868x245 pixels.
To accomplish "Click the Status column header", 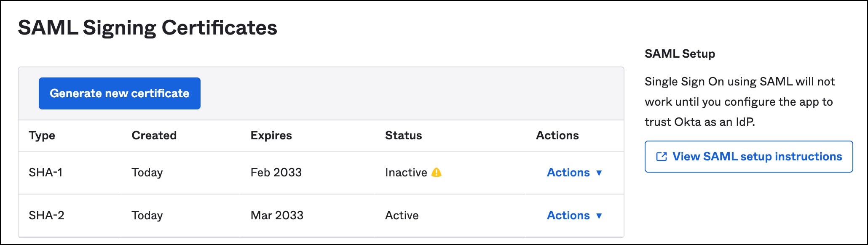I will coord(403,135).
